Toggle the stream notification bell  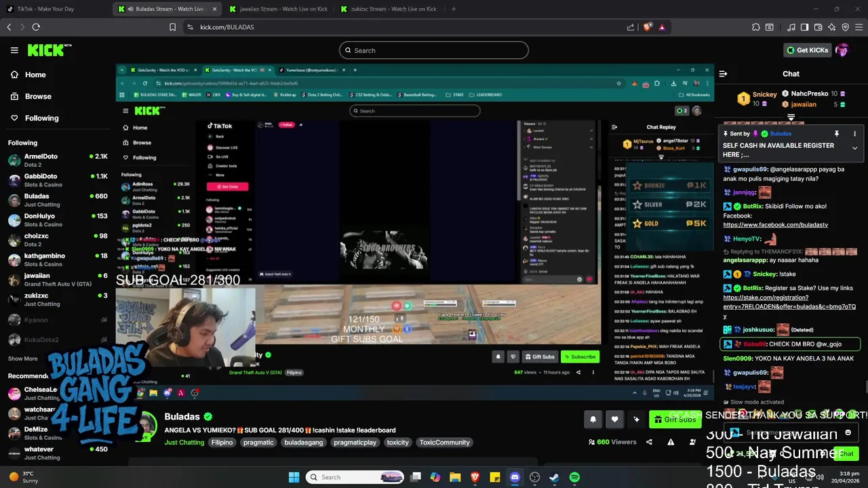pyautogui.click(x=593, y=420)
